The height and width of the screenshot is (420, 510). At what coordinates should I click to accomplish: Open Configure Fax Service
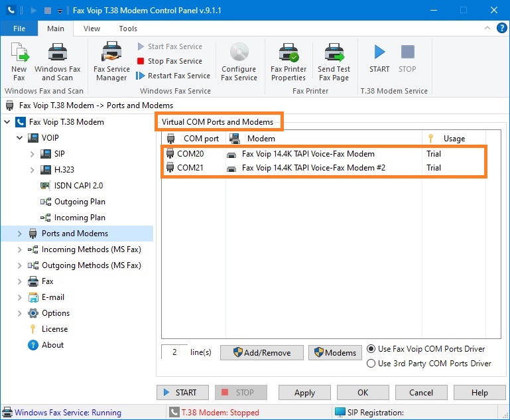(x=239, y=62)
